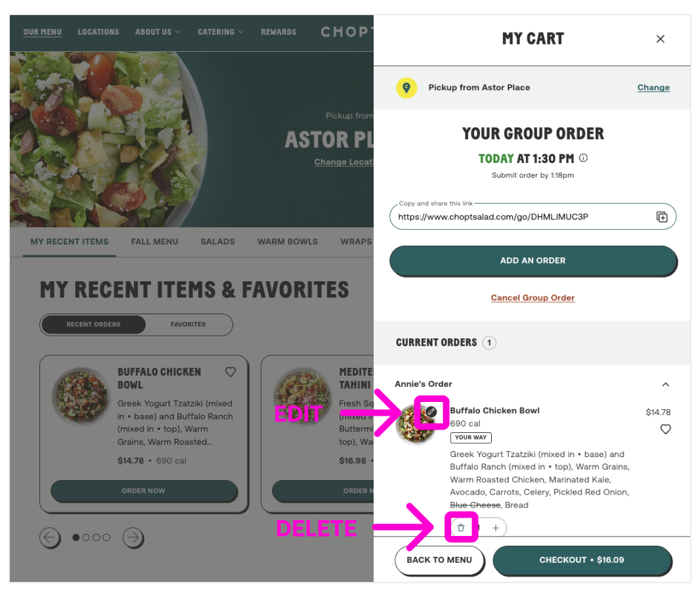The width and height of the screenshot is (700, 599).
Task: Select the Recent Orders toggle
Action: tap(93, 324)
